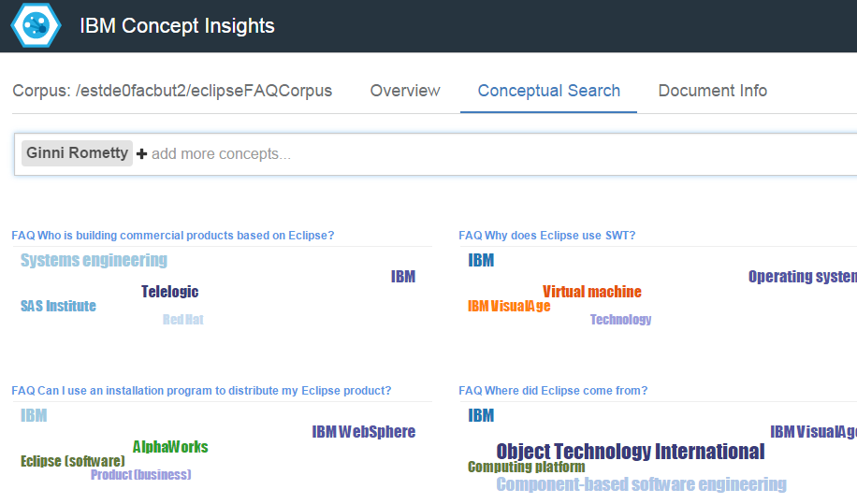Open the Overview tab
857x504 pixels.
pyautogui.click(x=405, y=91)
